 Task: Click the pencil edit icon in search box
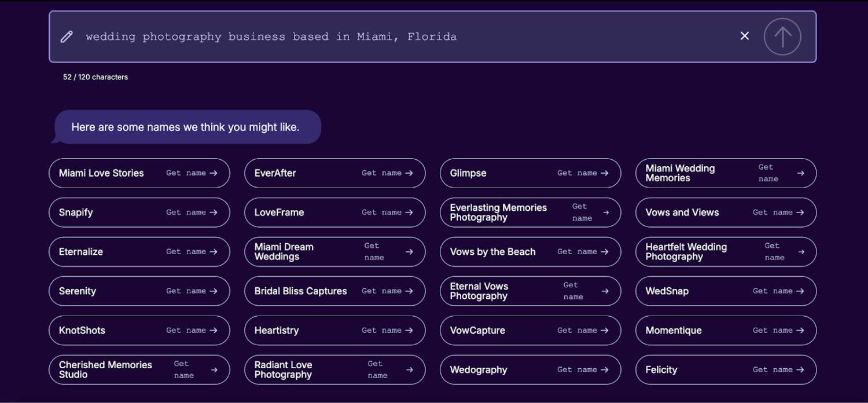tap(67, 36)
